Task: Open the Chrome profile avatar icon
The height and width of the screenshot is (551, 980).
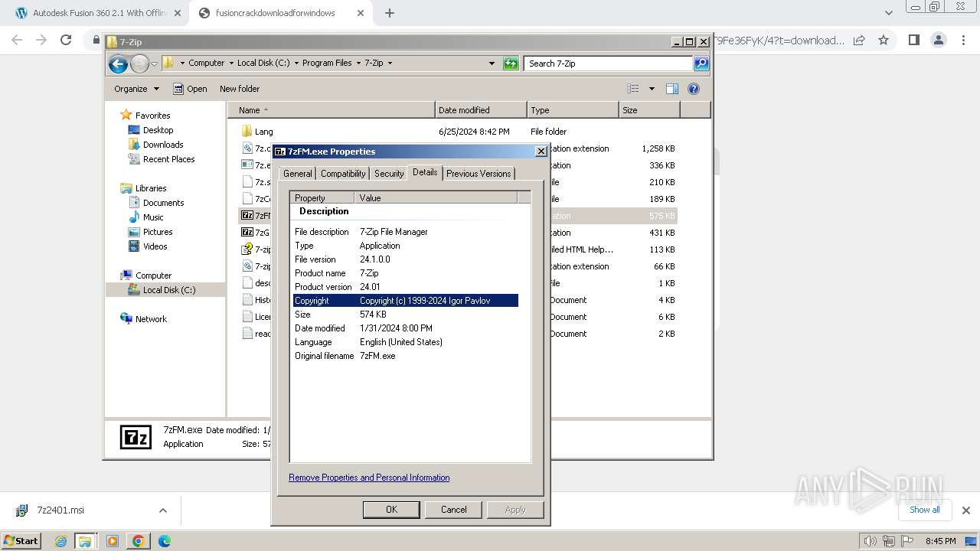Action: point(939,40)
